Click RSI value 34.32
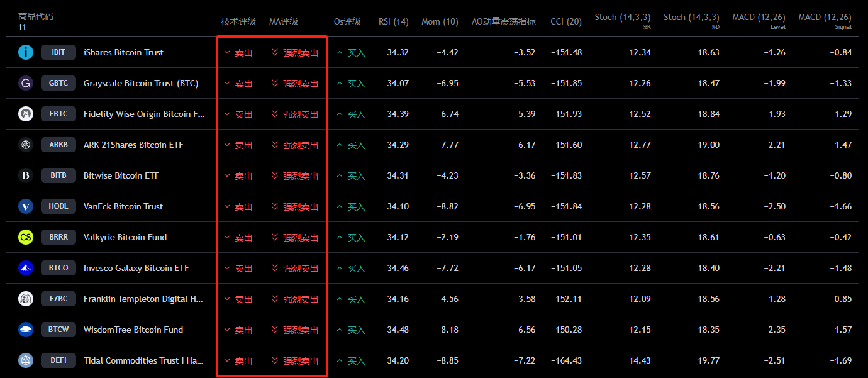Viewport: 868px width, 378px height. pyautogui.click(x=398, y=52)
